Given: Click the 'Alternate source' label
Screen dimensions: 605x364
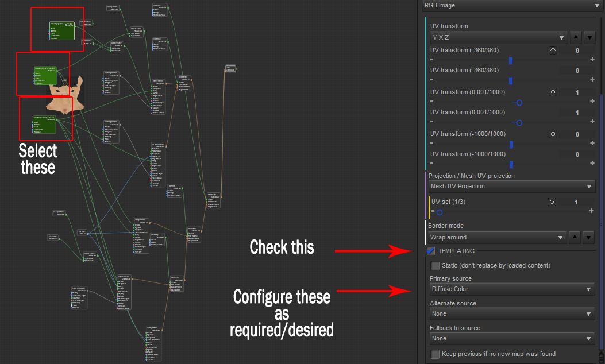Looking at the screenshot, I should tap(453, 303).
